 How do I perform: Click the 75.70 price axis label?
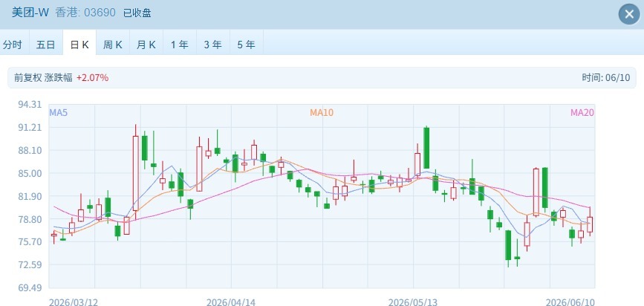pyautogui.click(x=30, y=242)
